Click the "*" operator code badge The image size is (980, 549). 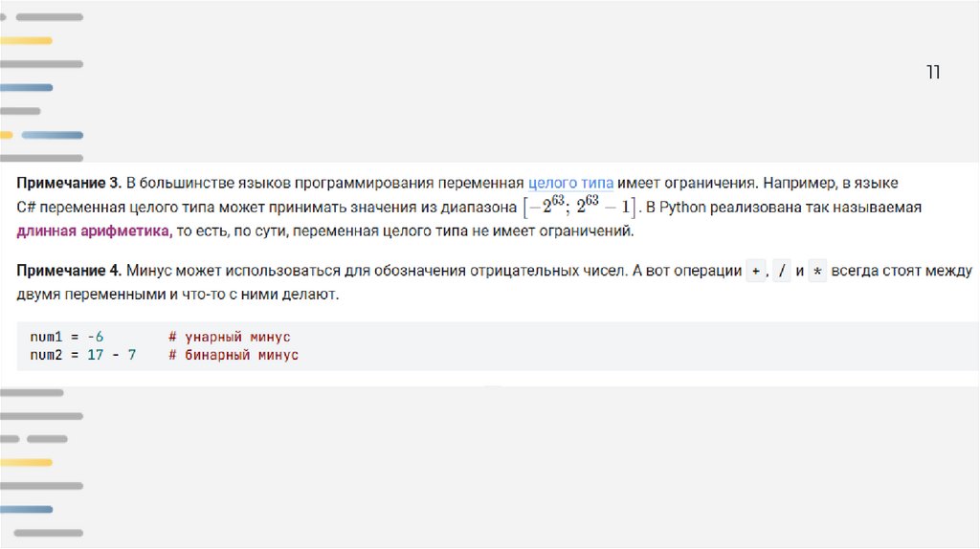pos(817,272)
